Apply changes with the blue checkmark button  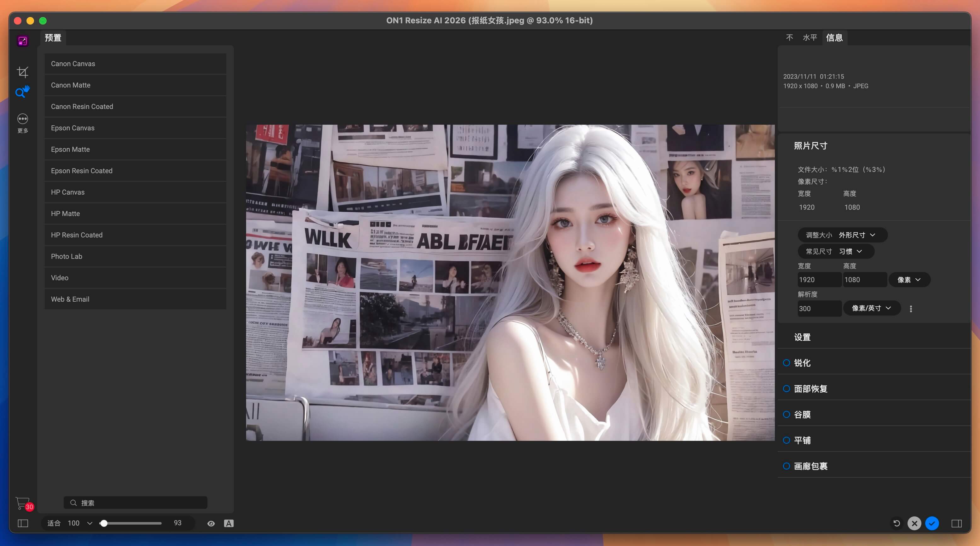pos(932,523)
